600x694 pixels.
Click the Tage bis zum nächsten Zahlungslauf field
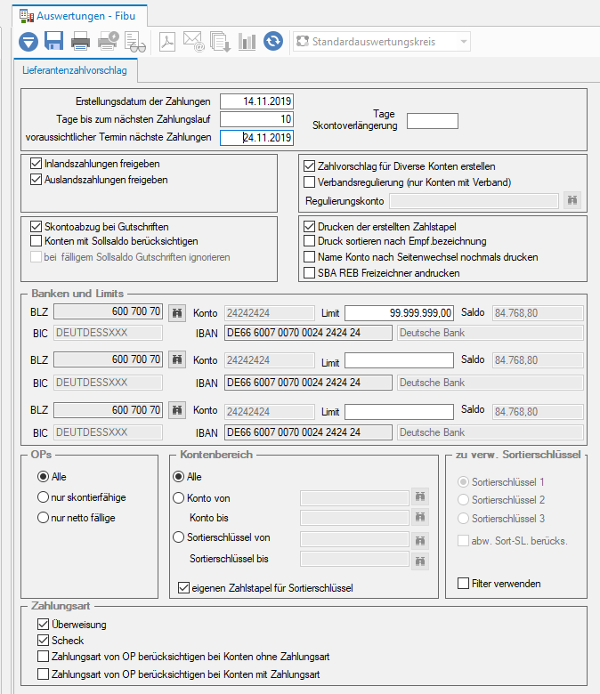click(x=257, y=119)
